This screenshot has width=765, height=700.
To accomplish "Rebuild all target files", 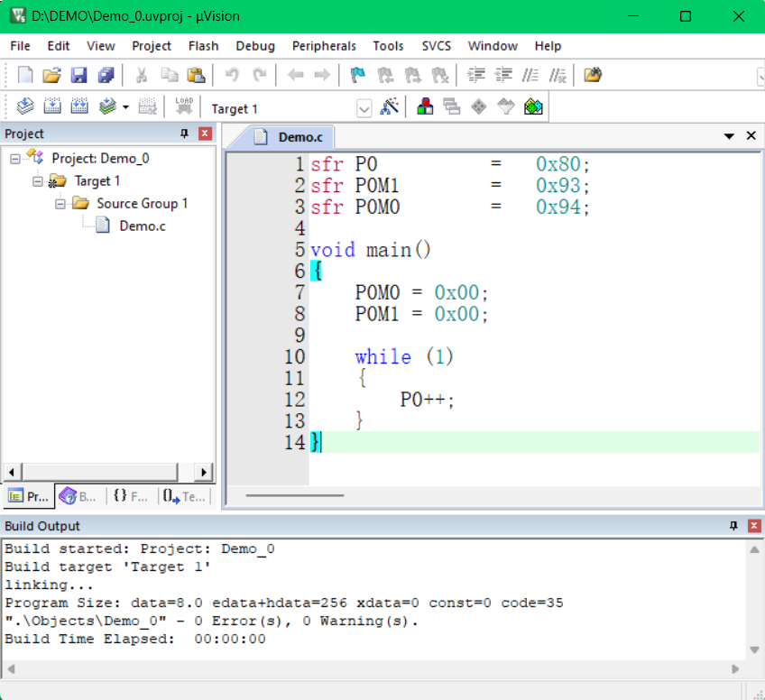I will (x=79, y=106).
